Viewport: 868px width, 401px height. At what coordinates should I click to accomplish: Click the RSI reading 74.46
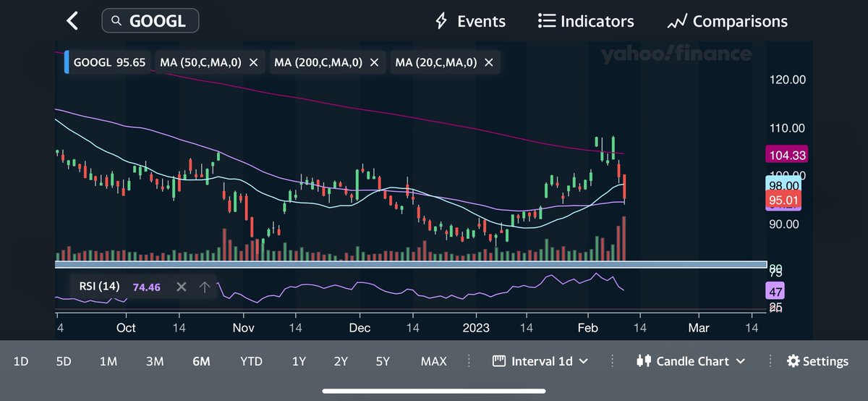tap(147, 287)
